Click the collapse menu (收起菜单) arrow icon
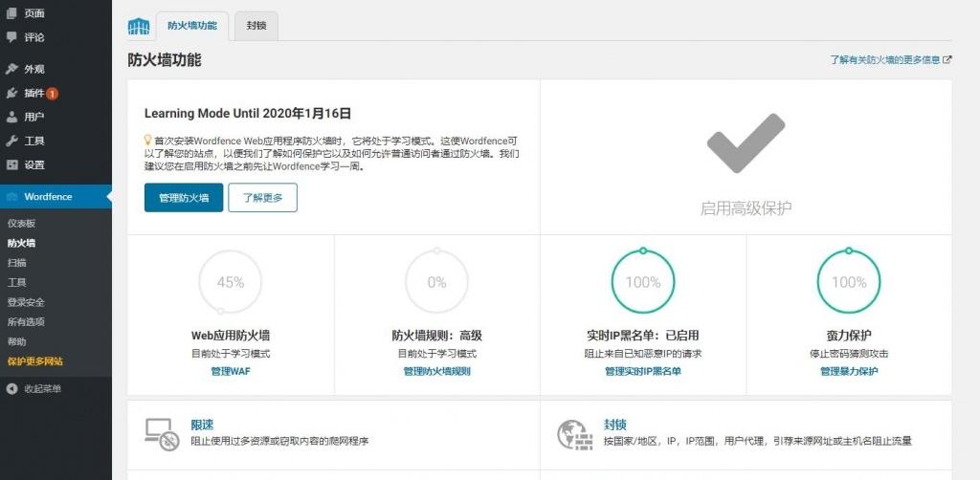 [11, 389]
